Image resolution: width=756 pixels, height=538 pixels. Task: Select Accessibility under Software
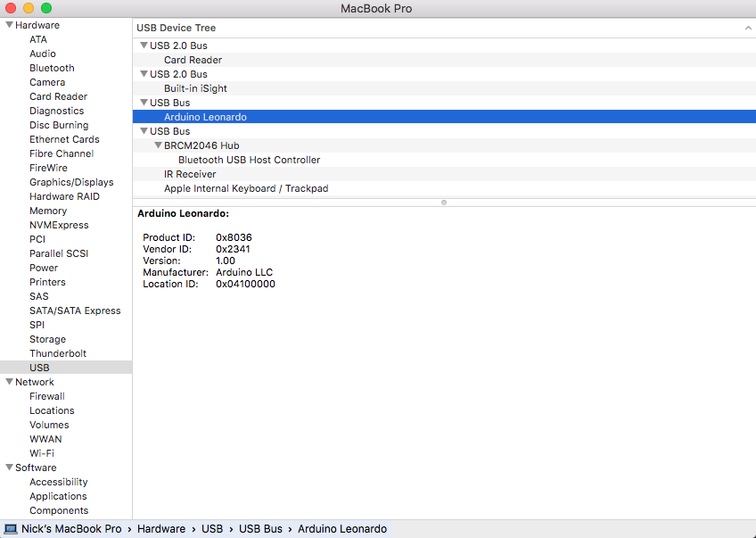pos(58,482)
